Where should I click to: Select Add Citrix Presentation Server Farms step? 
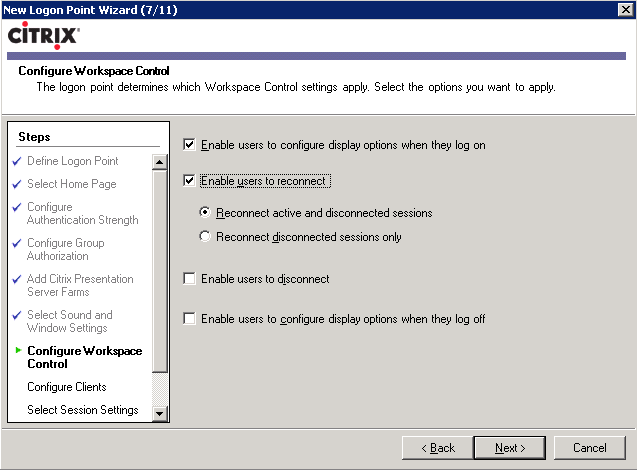click(x=80, y=285)
